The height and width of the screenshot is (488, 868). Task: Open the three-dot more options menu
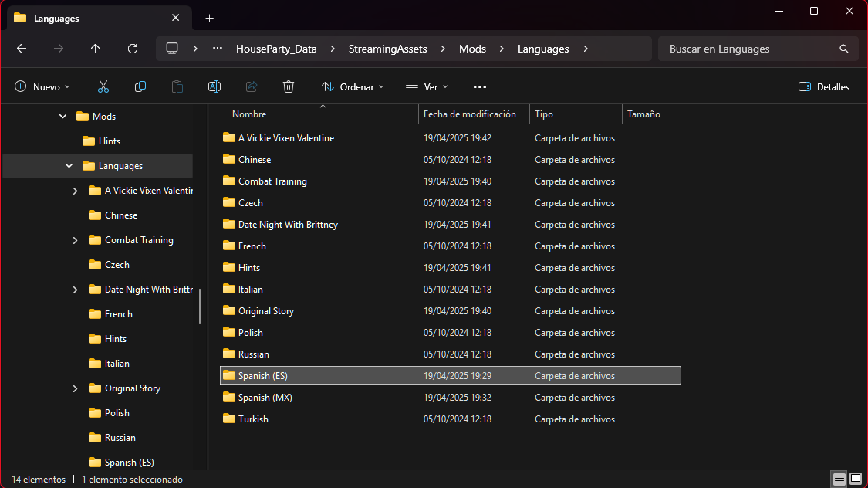(480, 87)
